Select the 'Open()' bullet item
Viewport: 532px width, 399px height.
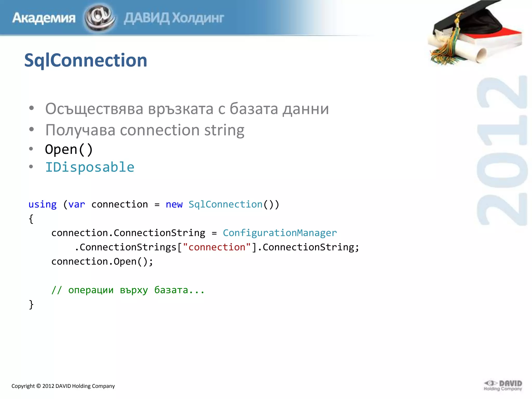click(x=69, y=150)
